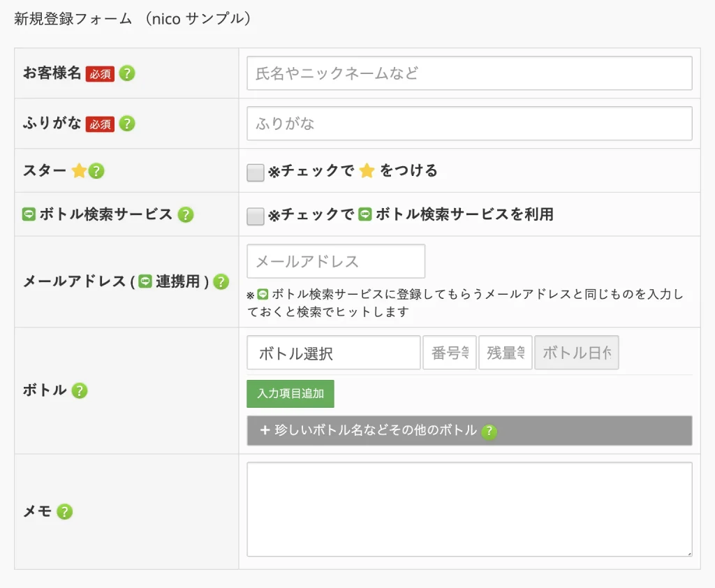Click help icon beside スター label
This screenshot has height=588, width=715.
pos(96,171)
